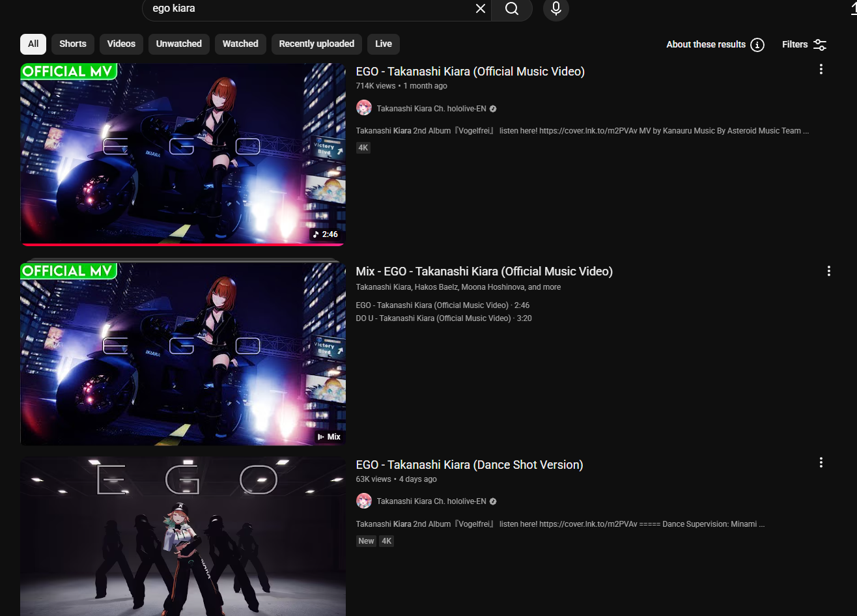The image size is (857, 616).
Task: Click verified badge under Dance Shot Version
Action: point(493,501)
